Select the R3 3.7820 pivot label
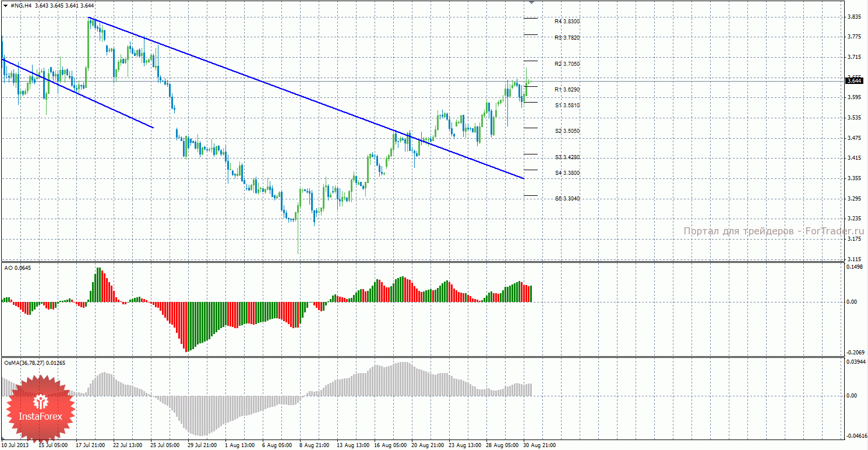868x450 pixels. point(567,38)
